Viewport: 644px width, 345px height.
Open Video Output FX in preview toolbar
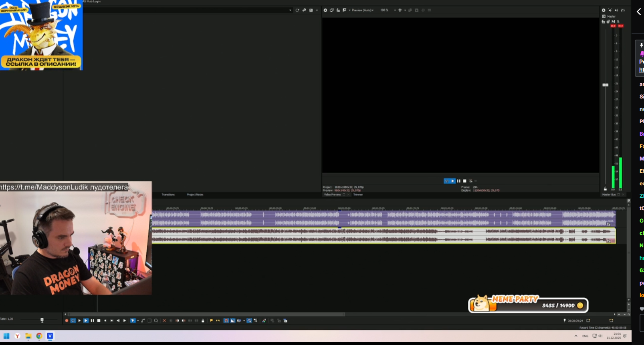click(x=338, y=10)
